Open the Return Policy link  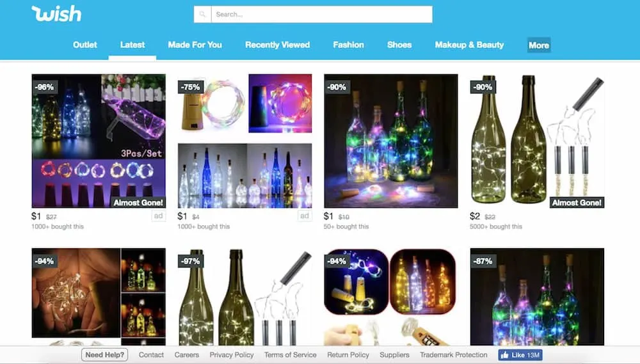(x=348, y=355)
